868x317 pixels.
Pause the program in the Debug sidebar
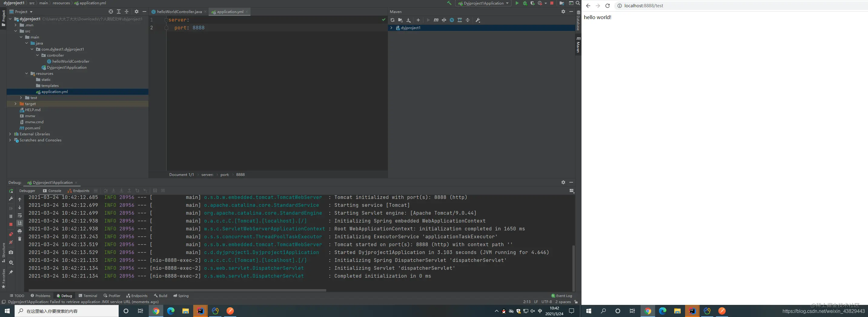[x=11, y=216]
